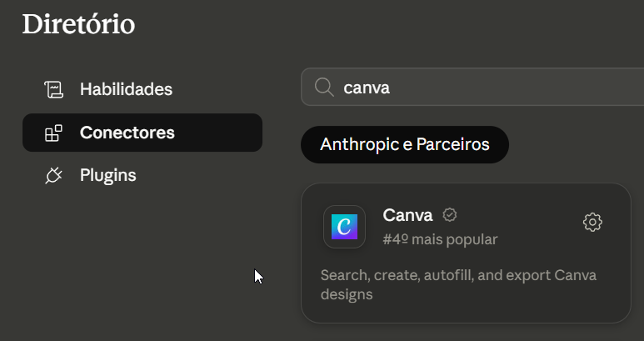Viewport: 644px width, 341px height.
Task: Open Canva connector settings gear
Action: 592,223
